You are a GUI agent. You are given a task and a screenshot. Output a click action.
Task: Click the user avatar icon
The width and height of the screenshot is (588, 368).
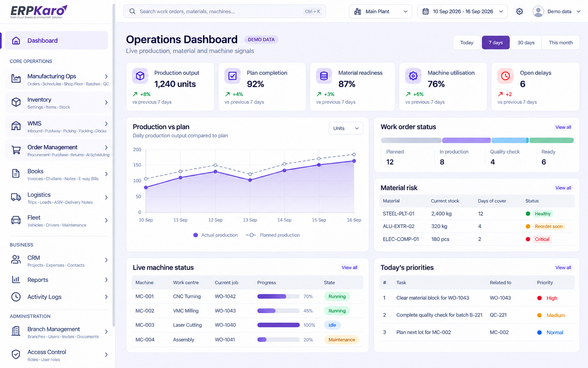pyautogui.click(x=538, y=11)
